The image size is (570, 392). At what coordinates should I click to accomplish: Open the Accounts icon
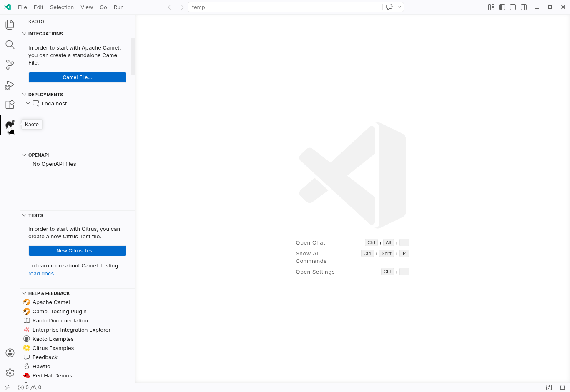pyautogui.click(x=10, y=353)
